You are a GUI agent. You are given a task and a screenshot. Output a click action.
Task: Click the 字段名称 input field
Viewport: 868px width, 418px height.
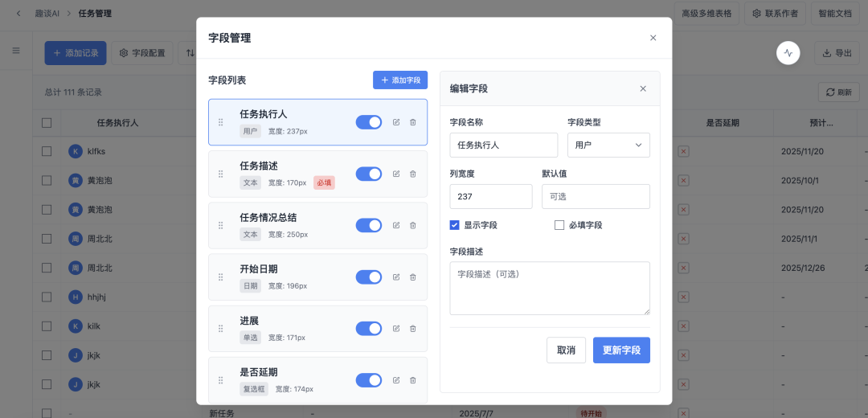[x=504, y=145]
